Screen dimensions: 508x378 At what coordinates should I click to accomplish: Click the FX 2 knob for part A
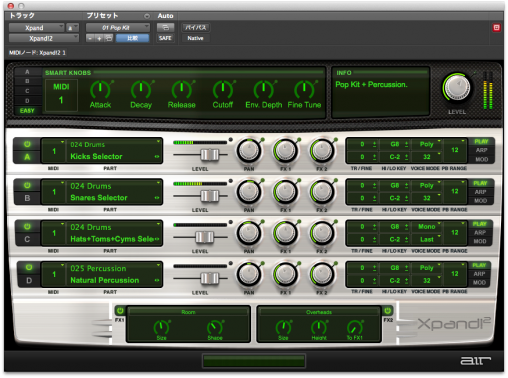pyautogui.click(x=322, y=151)
